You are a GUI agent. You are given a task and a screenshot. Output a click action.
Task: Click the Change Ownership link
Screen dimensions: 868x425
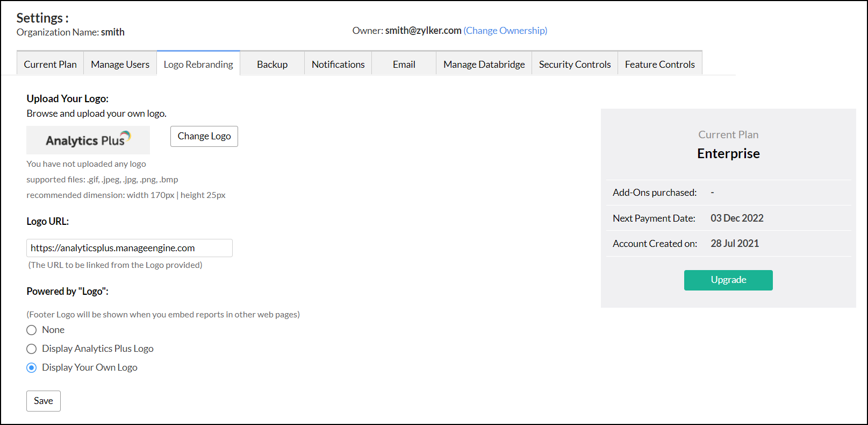click(505, 31)
